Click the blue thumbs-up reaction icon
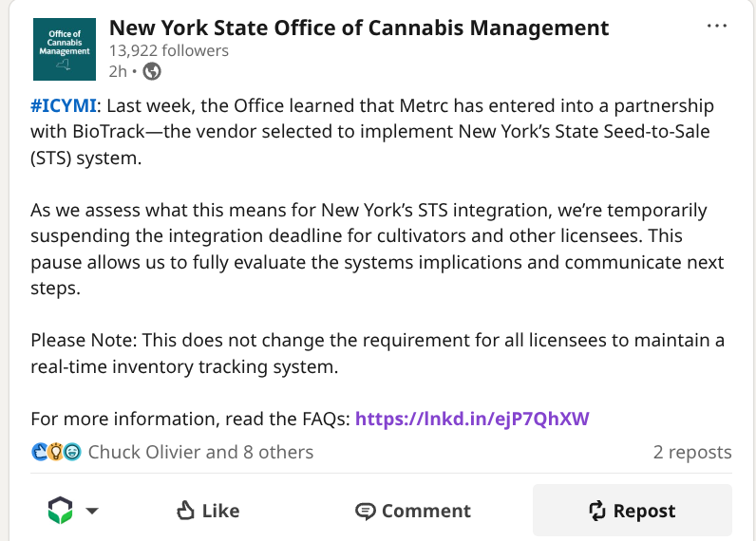This screenshot has height=541, width=756. click(39, 452)
